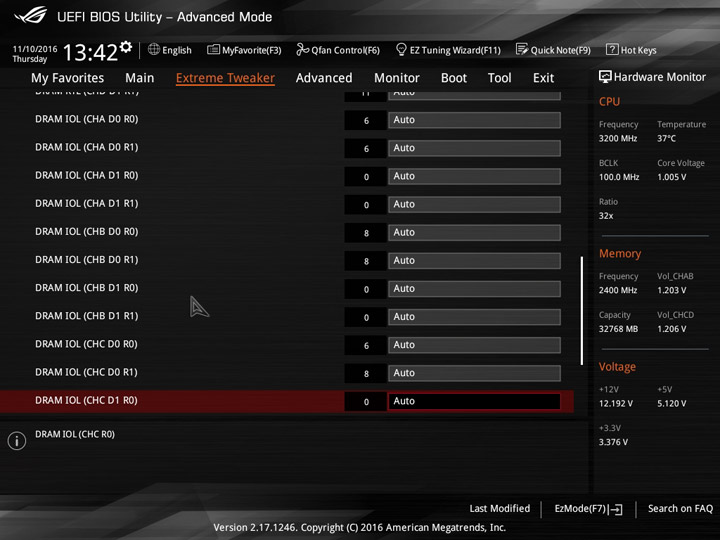Screen dimensions: 720x540
Task: Select the DRAM IOL (CHC D0 R1) row label
Action: pos(86,372)
